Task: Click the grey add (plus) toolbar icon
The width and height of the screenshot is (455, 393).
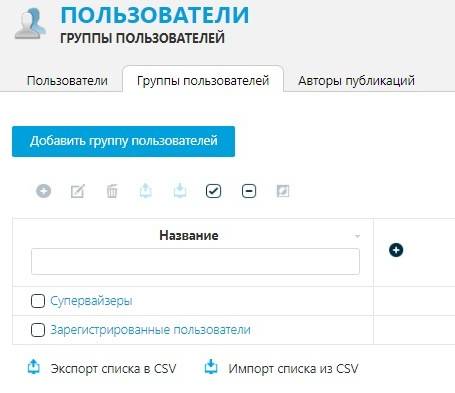Action: pos(43,191)
